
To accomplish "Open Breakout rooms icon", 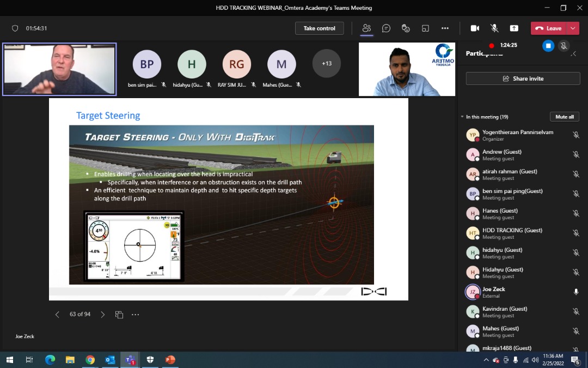I will (425, 28).
